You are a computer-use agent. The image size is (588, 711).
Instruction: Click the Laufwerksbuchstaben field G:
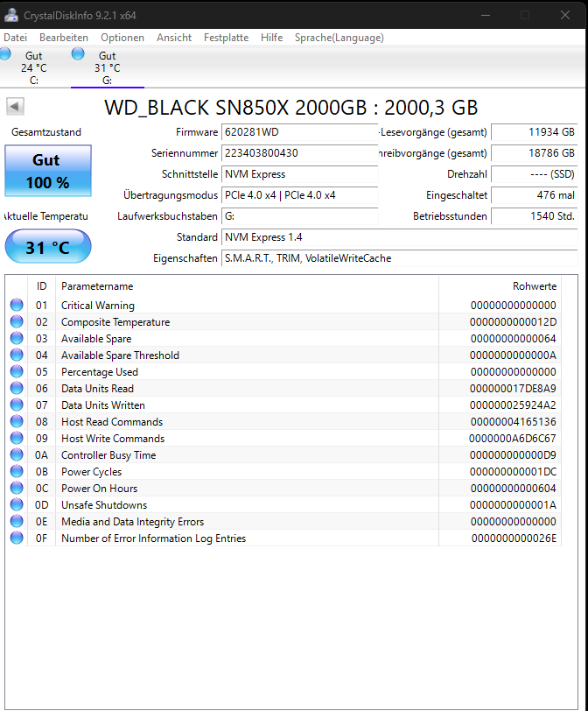click(299, 216)
